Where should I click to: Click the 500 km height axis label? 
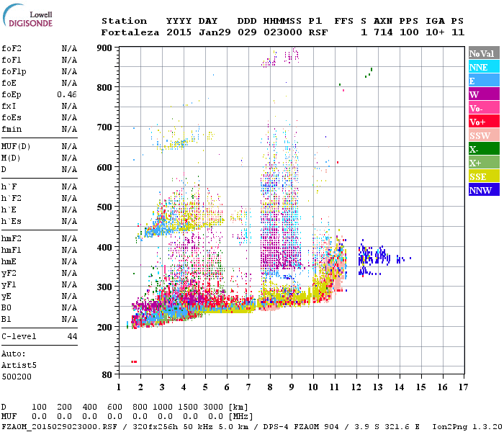[104, 207]
